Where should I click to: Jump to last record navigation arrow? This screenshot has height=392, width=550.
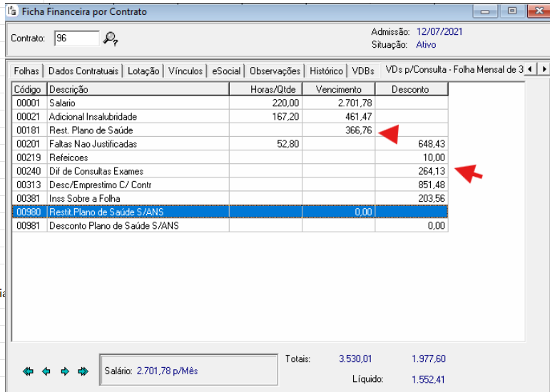click(83, 371)
